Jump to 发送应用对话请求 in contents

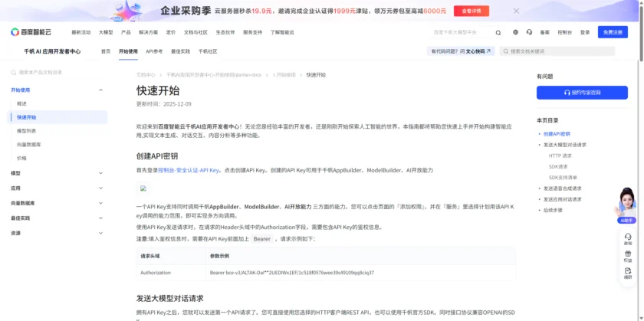click(x=562, y=199)
